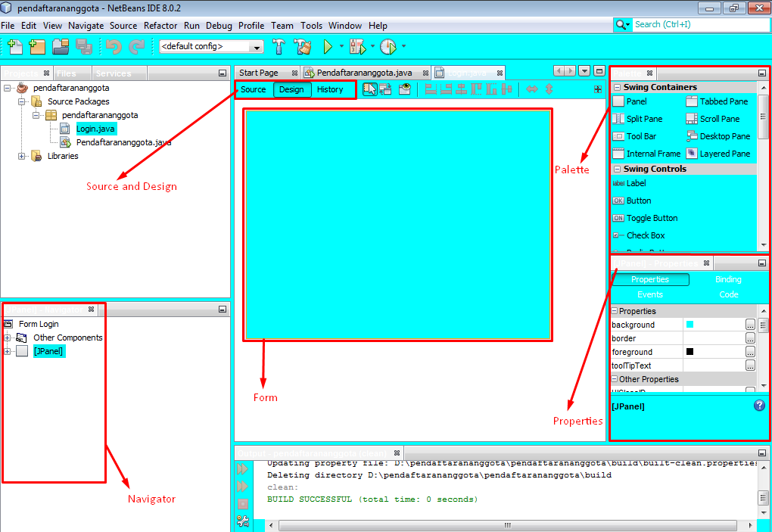Click ellipsis button for foreground property
This screenshot has height=532, width=772.
point(750,352)
